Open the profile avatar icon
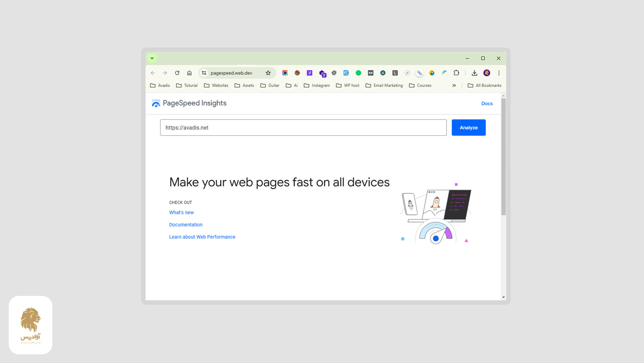 click(487, 73)
